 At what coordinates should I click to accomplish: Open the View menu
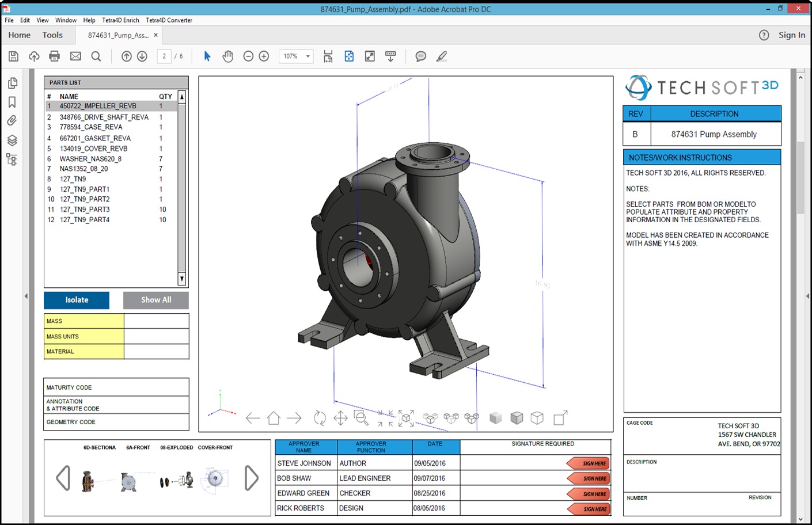43,20
